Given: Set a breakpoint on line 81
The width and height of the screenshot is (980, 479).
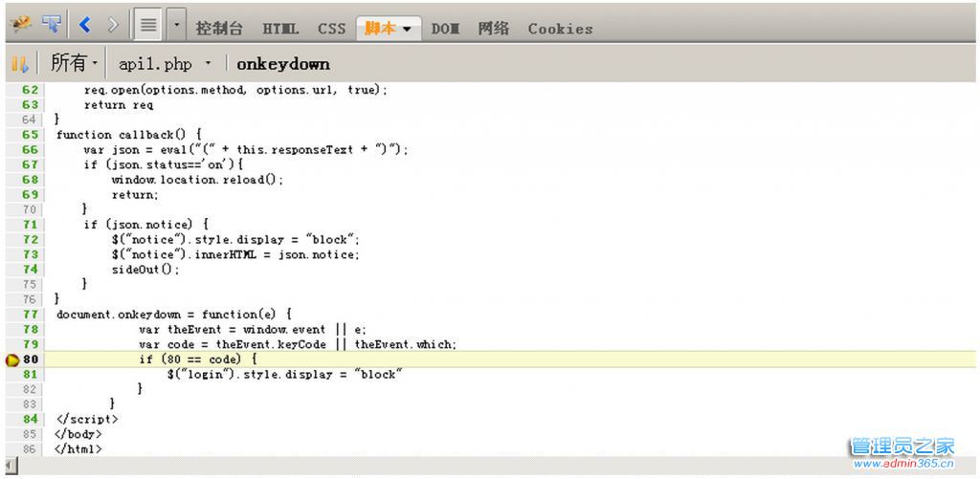Looking at the screenshot, I should pos(30,374).
